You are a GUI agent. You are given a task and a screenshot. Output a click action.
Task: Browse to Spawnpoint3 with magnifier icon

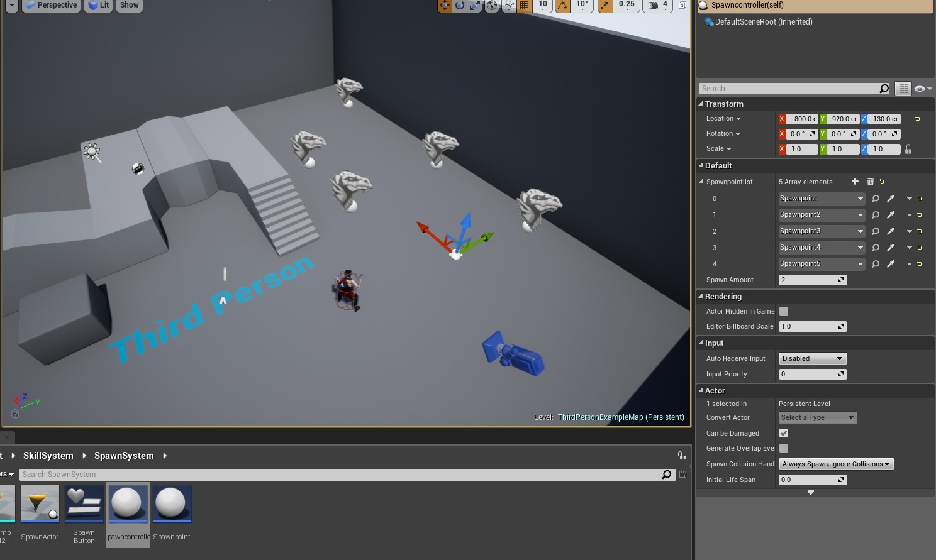[875, 231]
